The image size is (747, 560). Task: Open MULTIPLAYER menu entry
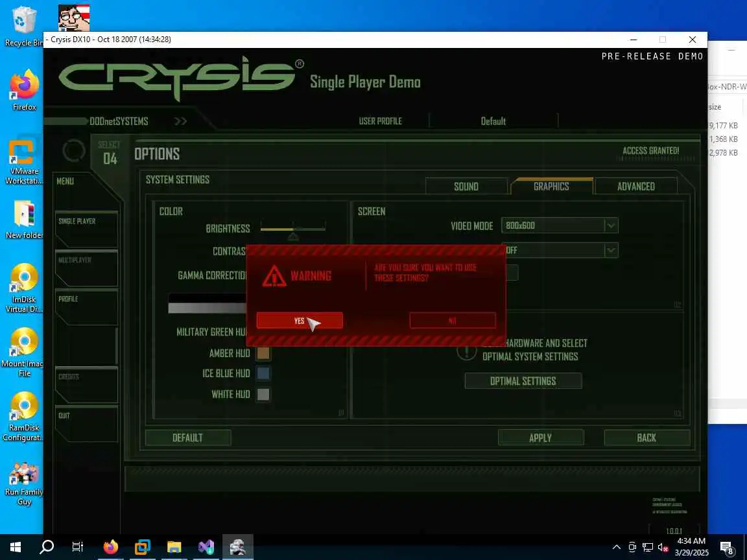(86, 268)
